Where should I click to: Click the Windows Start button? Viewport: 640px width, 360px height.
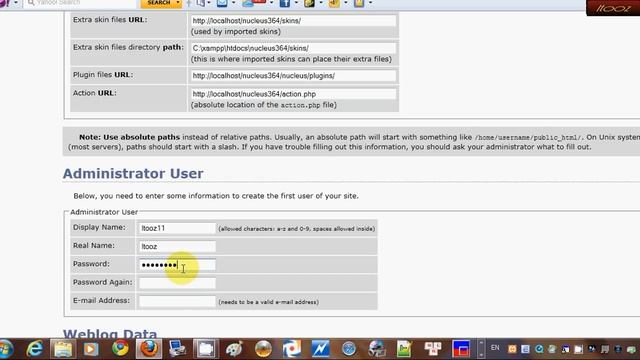[x=6, y=349]
